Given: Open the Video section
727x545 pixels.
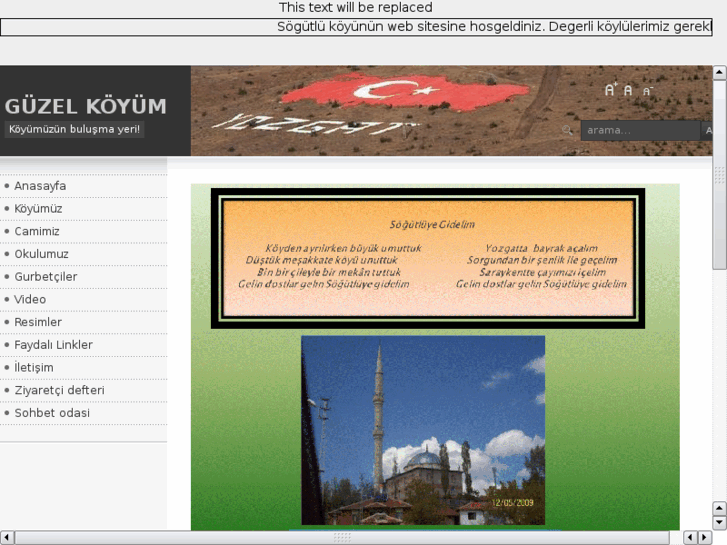Looking at the screenshot, I should tap(30, 300).
